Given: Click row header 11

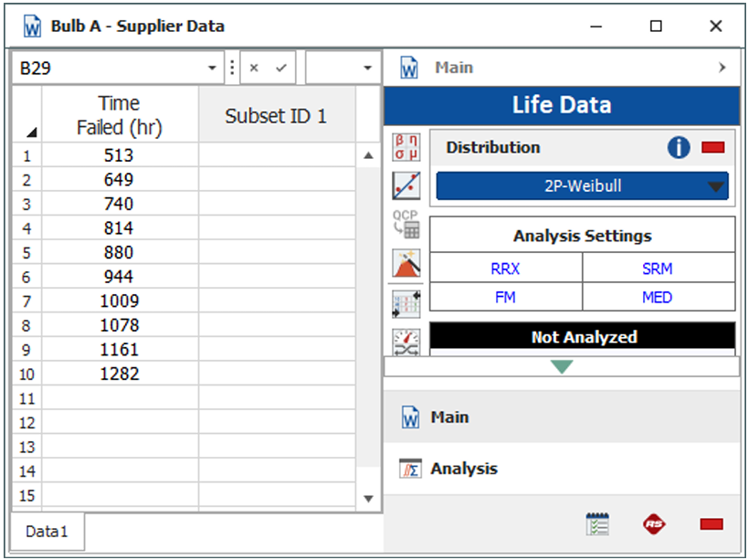Looking at the screenshot, I should [x=26, y=398].
